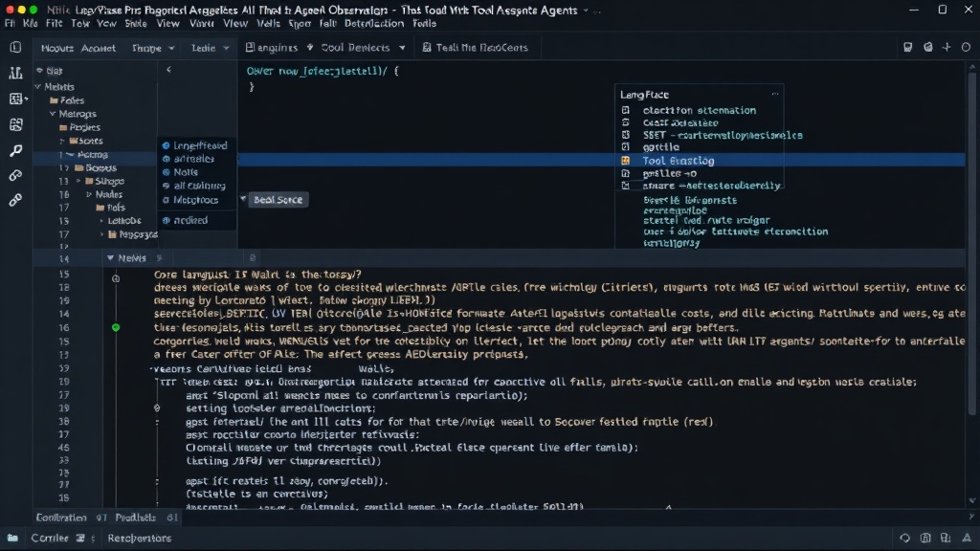The image size is (980, 551).
Task: Select the Gomets folder in the tree
Action: [95, 168]
